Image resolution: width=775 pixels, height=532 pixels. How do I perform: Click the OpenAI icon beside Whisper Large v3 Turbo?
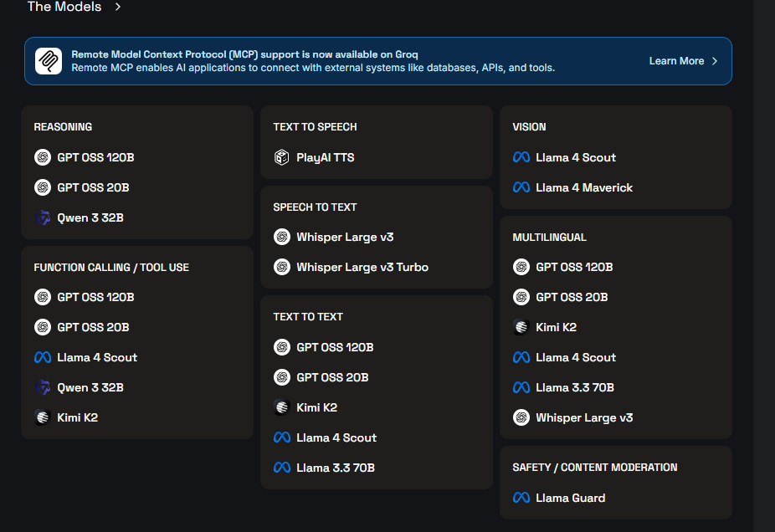point(282,267)
